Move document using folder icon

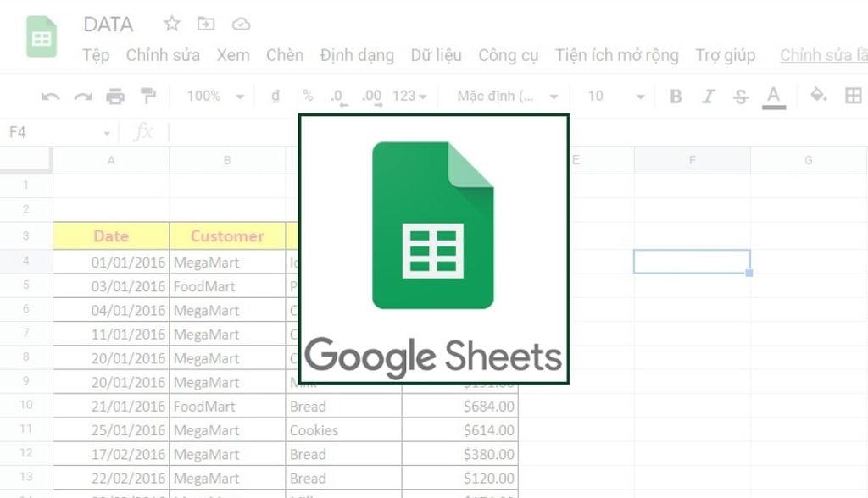click(206, 24)
